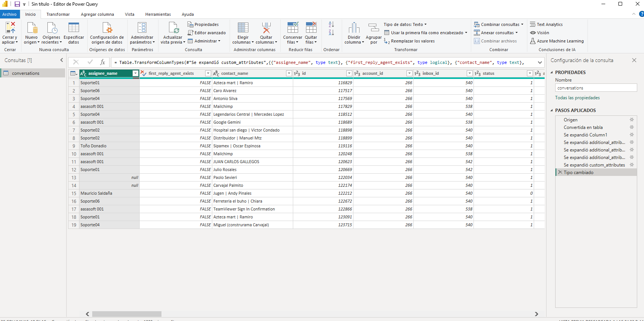The width and height of the screenshot is (644, 321).
Task: Click the Quitar filas icon
Action: click(x=311, y=27)
